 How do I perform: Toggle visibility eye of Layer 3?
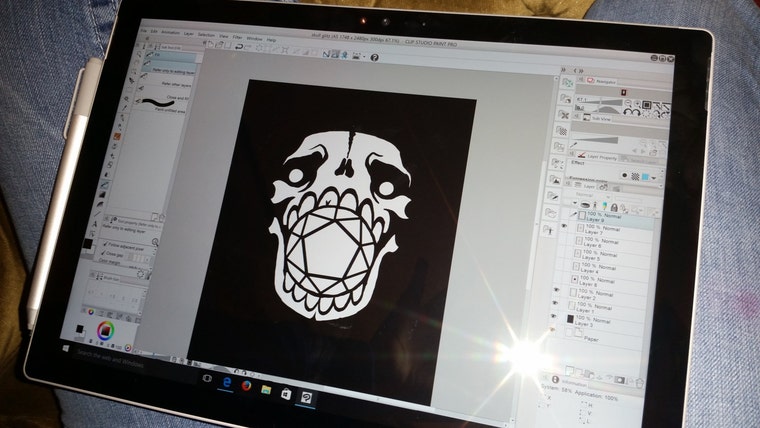click(553, 316)
